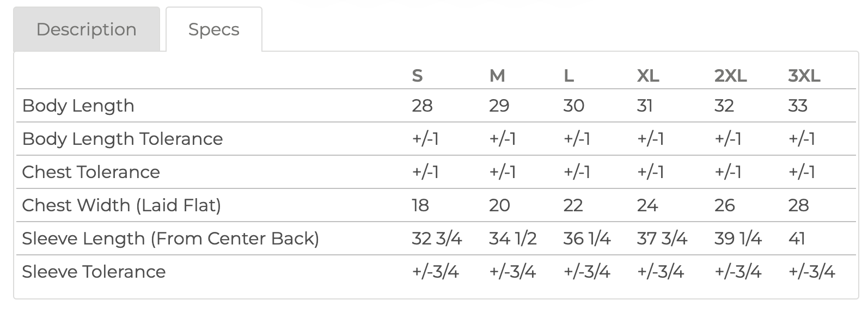Click body length value 33 for 3XL
The height and width of the screenshot is (318, 868).
798,106
